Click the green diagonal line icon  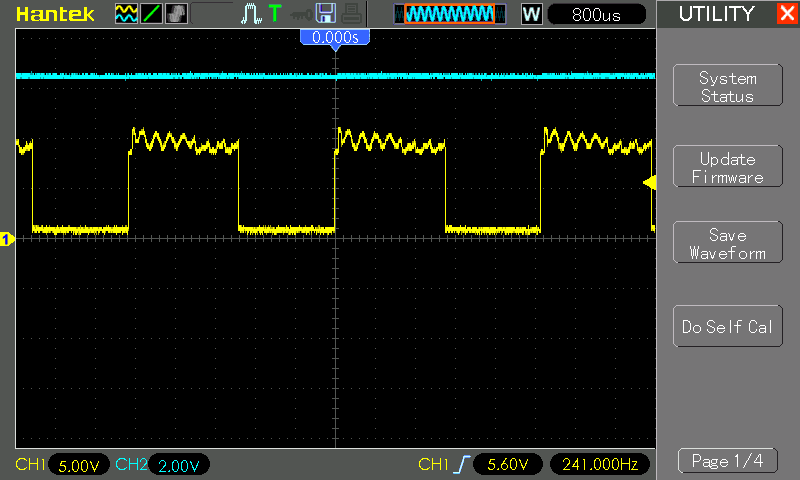point(150,13)
